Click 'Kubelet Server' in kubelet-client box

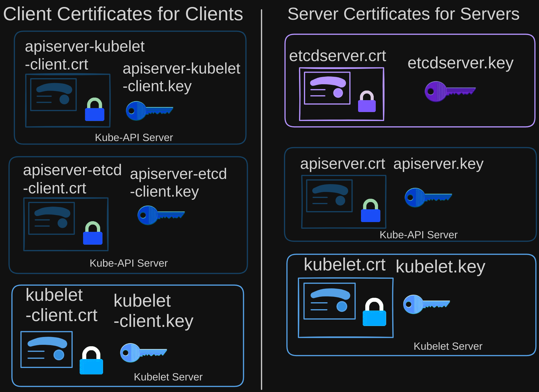click(x=168, y=377)
